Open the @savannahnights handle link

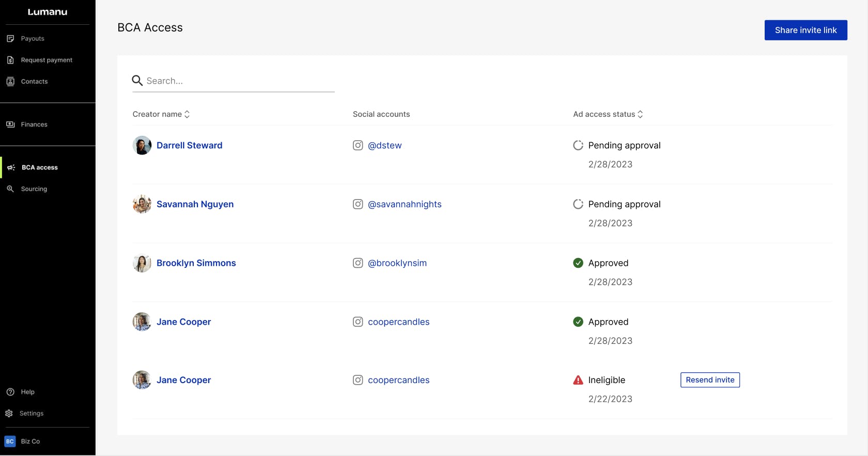pyautogui.click(x=405, y=204)
